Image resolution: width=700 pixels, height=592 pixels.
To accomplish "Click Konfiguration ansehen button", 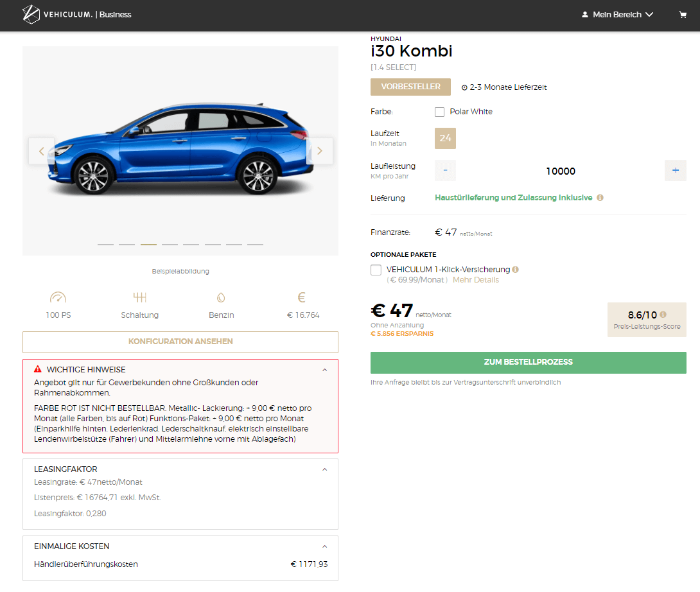I will tap(180, 342).
